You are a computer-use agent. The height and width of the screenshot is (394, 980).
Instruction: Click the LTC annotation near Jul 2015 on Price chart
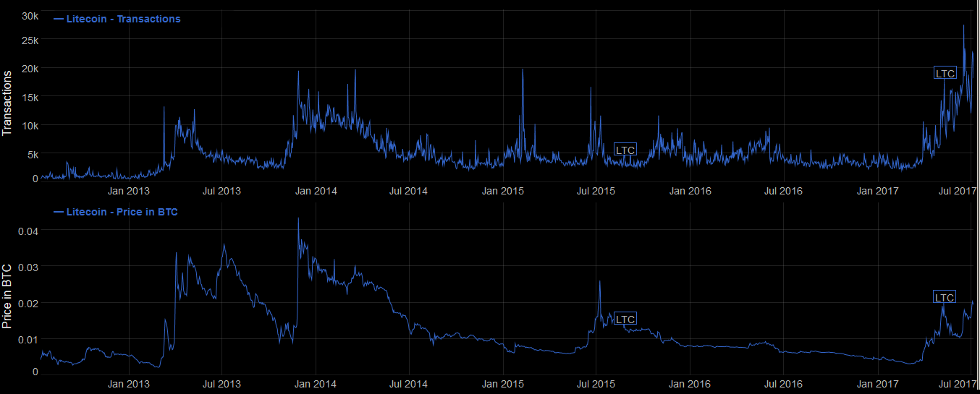pyautogui.click(x=625, y=319)
